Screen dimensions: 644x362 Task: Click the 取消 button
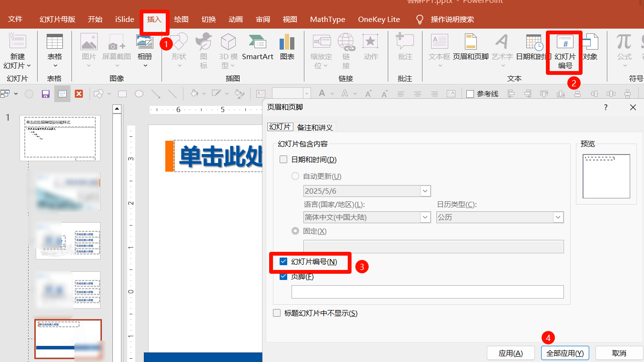point(619,353)
